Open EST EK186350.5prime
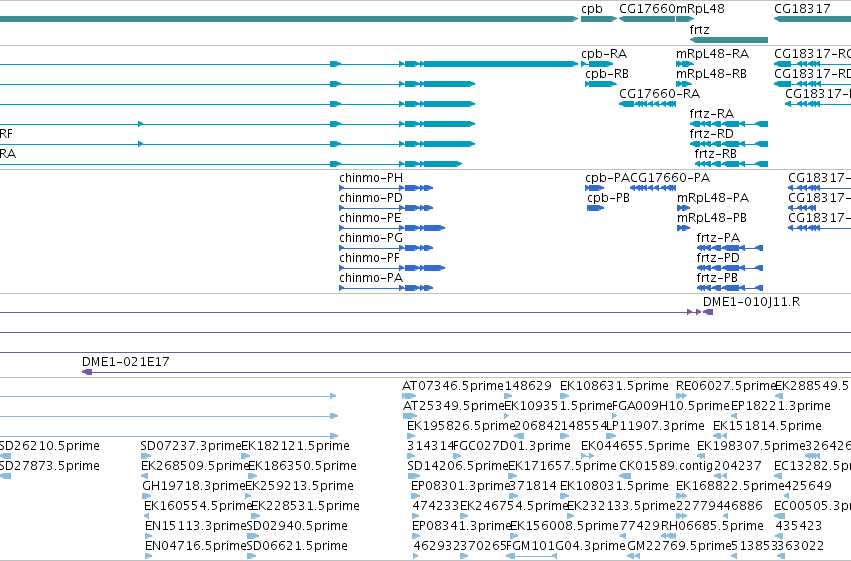This screenshot has width=851, height=561. [x=252, y=476]
